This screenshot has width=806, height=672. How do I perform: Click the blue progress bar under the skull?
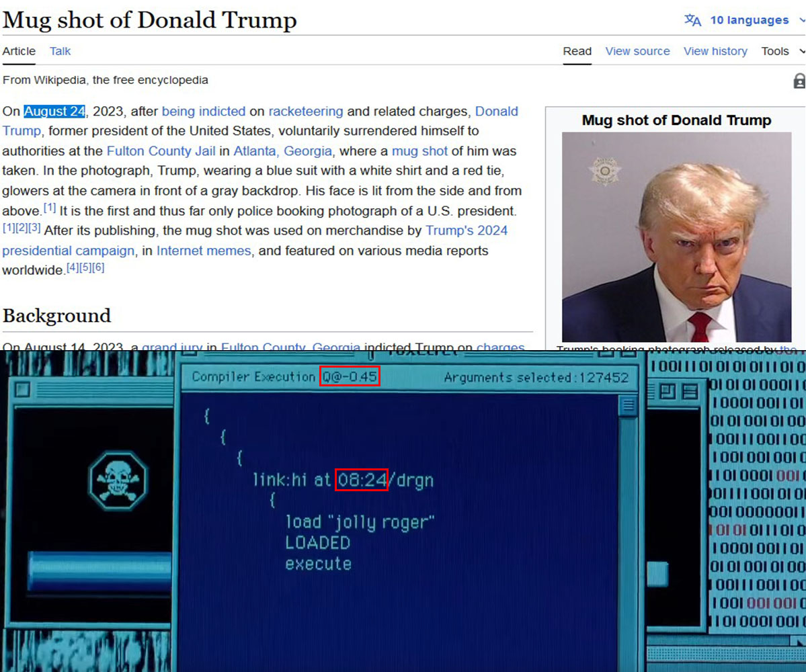point(99,571)
